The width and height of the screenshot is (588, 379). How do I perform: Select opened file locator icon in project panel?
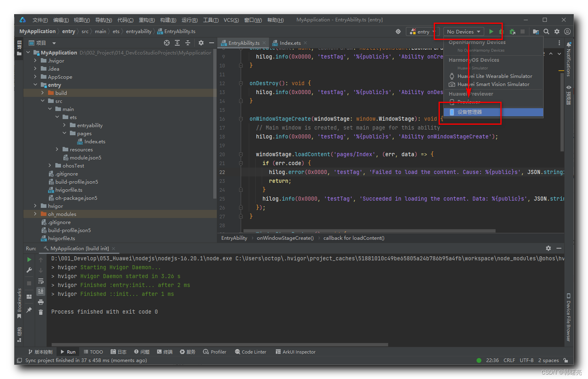[x=167, y=43]
